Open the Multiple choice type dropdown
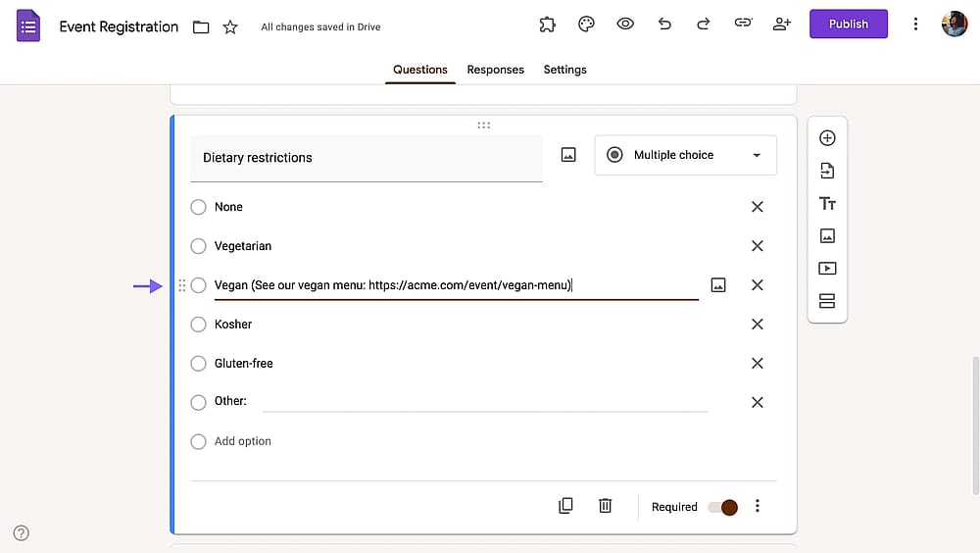Screen dimensions: 980x553 686,155
